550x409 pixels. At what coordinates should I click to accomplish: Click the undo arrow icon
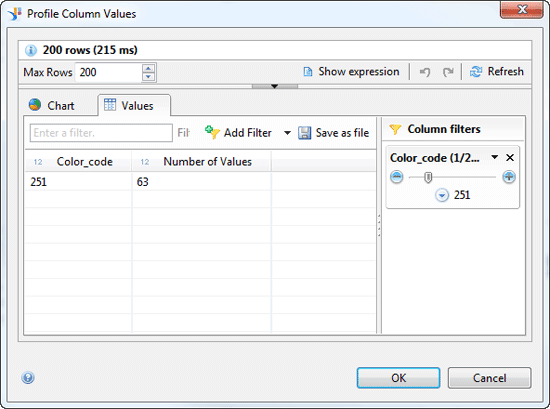tap(425, 72)
